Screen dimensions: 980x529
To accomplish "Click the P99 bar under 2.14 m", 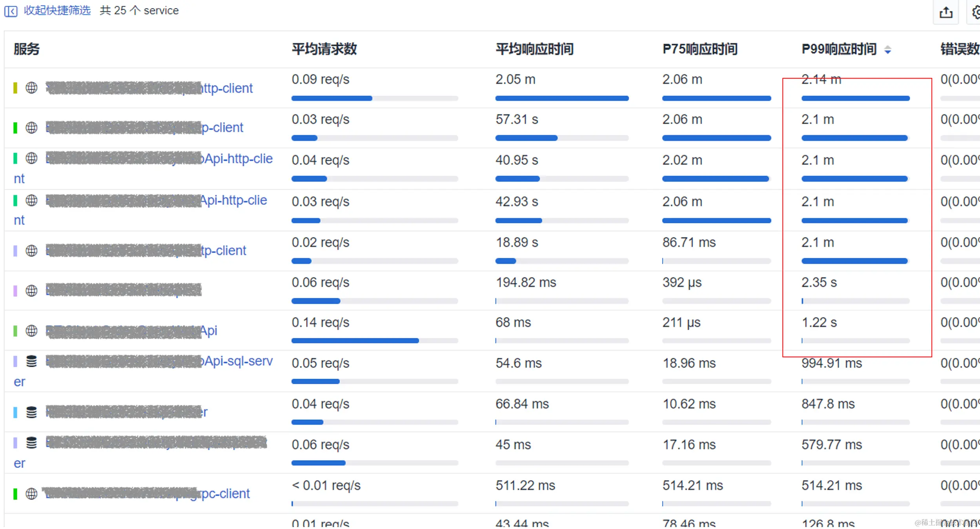I will 855,99.
